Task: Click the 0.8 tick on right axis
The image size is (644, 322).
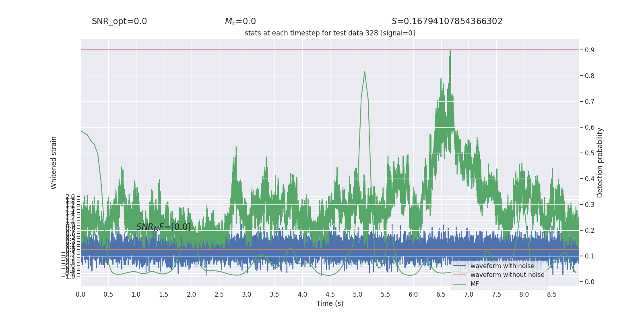Action: pos(590,76)
